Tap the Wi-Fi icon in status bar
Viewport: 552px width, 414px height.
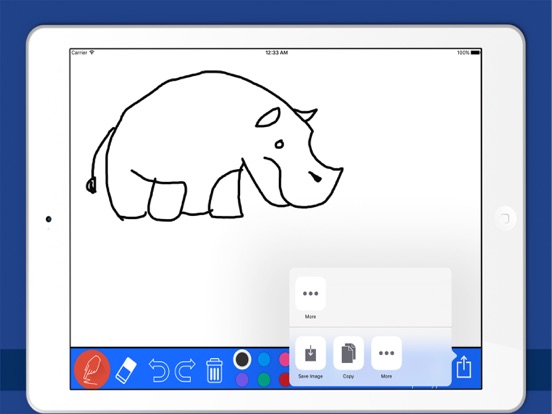[x=92, y=52]
